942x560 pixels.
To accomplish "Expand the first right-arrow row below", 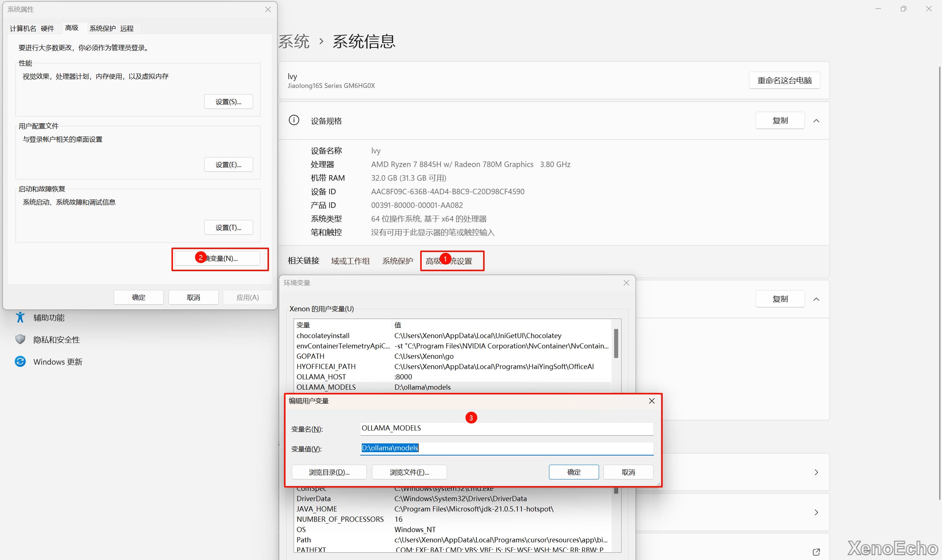I will [x=816, y=472].
